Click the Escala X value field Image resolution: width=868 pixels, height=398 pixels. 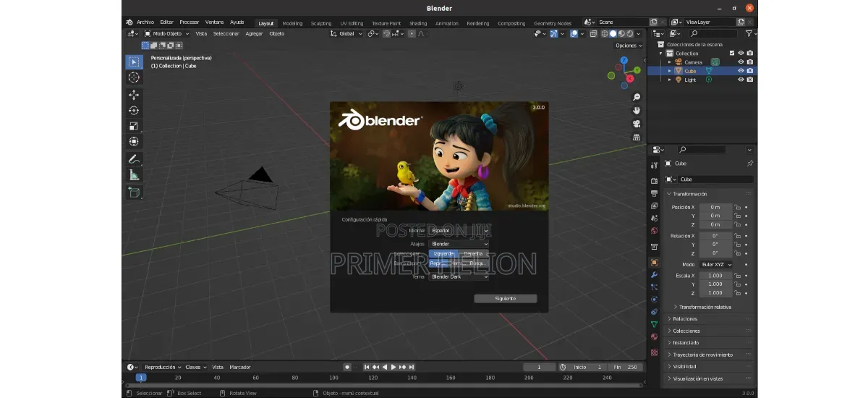(715, 276)
